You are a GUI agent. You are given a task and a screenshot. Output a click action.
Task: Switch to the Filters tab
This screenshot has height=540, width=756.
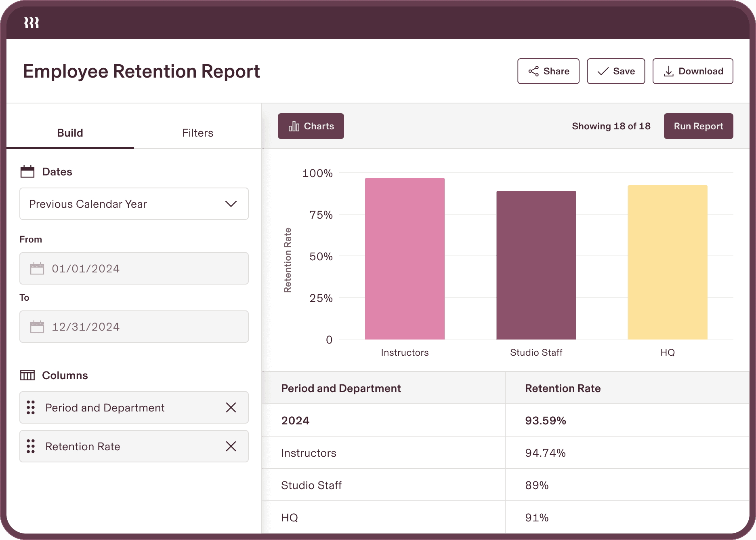[197, 133]
